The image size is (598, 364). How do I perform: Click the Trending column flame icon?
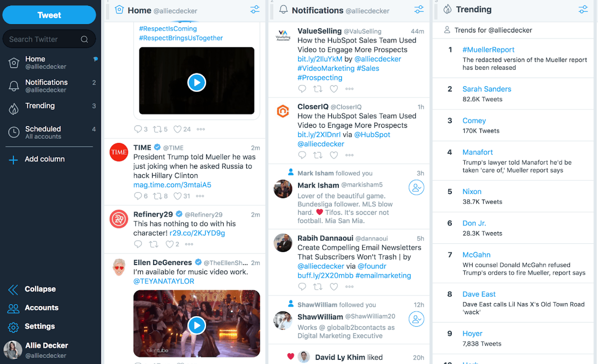coord(448,9)
